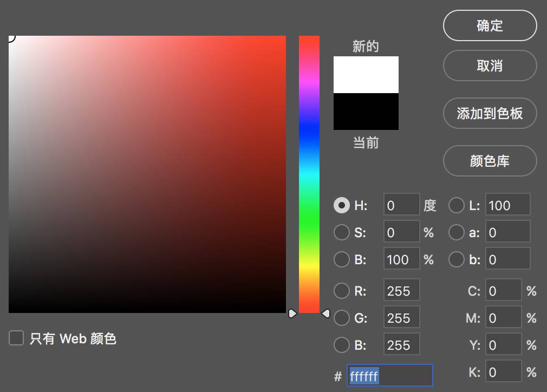The image size is (547, 392).
Task: Select the Lab a radio button
Action: pos(457,232)
